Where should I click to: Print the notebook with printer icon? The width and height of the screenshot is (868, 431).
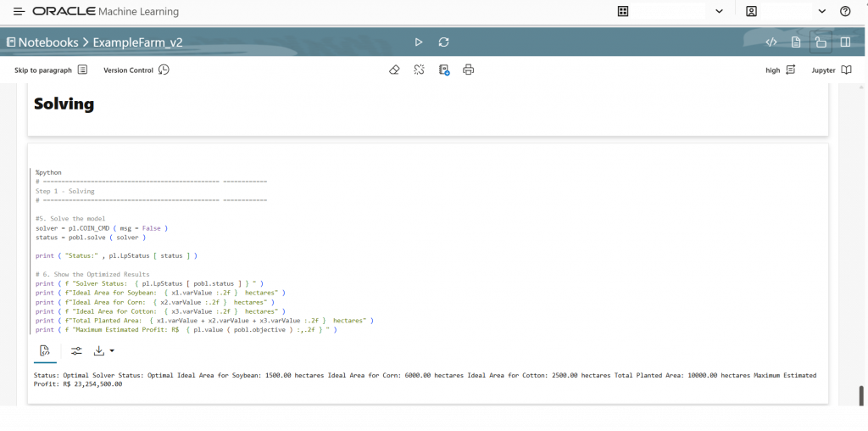[468, 70]
